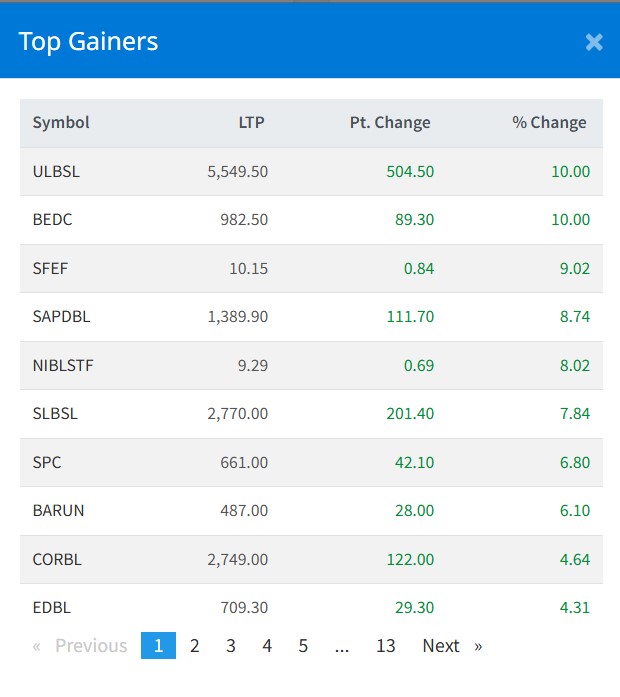Sort table by LTP column header
Viewport: 620px width, 697px height.
[x=251, y=123]
